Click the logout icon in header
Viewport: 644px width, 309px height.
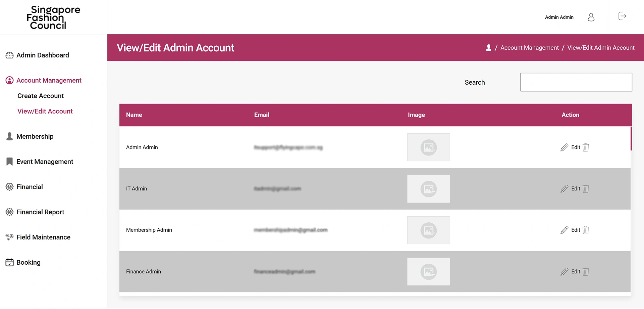click(622, 16)
